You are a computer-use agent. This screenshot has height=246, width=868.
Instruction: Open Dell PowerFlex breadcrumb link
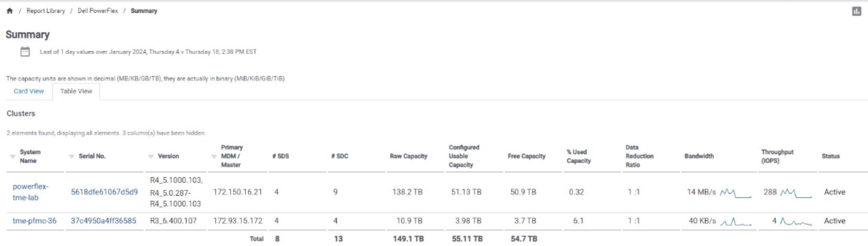coord(98,10)
